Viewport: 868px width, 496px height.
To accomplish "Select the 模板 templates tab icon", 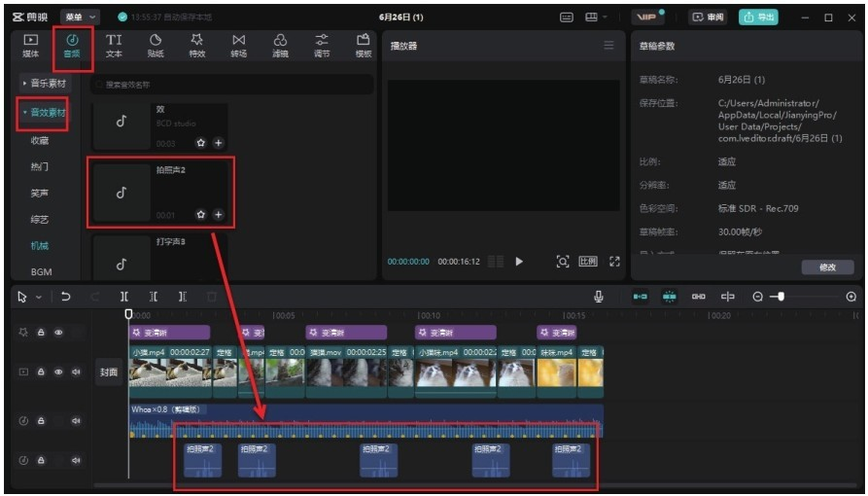I will 364,40.
